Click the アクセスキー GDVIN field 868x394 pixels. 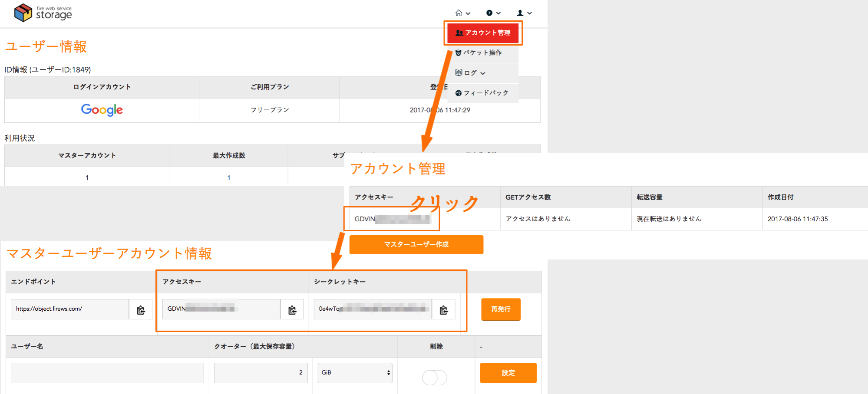(221, 309)
